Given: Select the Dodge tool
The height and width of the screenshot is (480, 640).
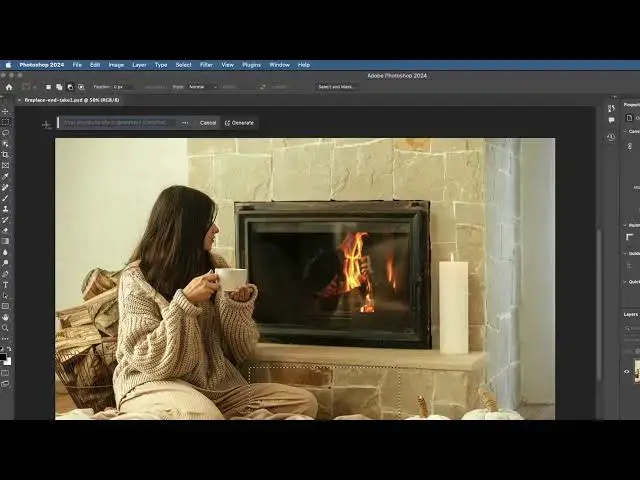Looking at the screenshot, I should (5, 263).
